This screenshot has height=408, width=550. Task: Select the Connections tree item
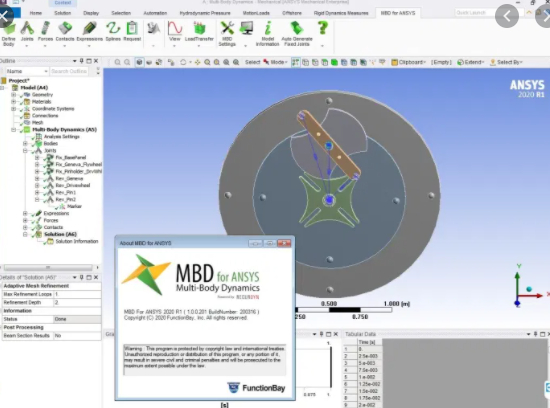45,115
